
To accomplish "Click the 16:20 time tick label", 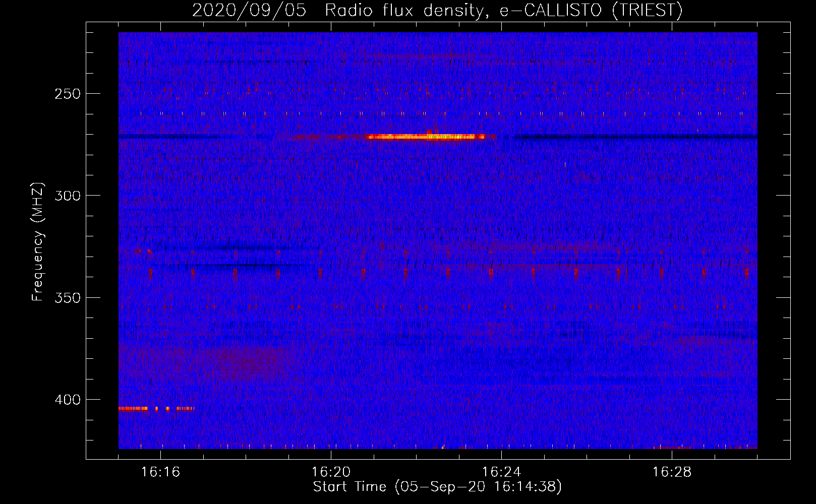I will click(331, 472).
